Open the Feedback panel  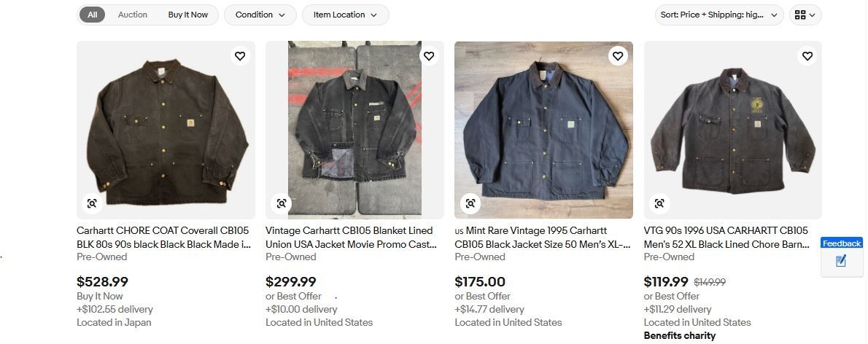coord(842,257)
